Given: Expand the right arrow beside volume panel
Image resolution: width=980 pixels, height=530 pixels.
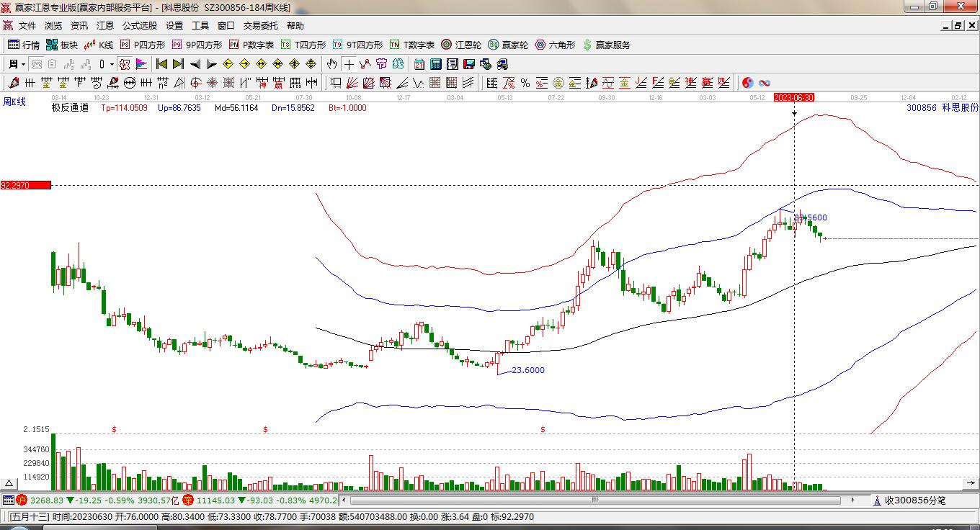Looking at the screenshot, I should pos(972,485).
